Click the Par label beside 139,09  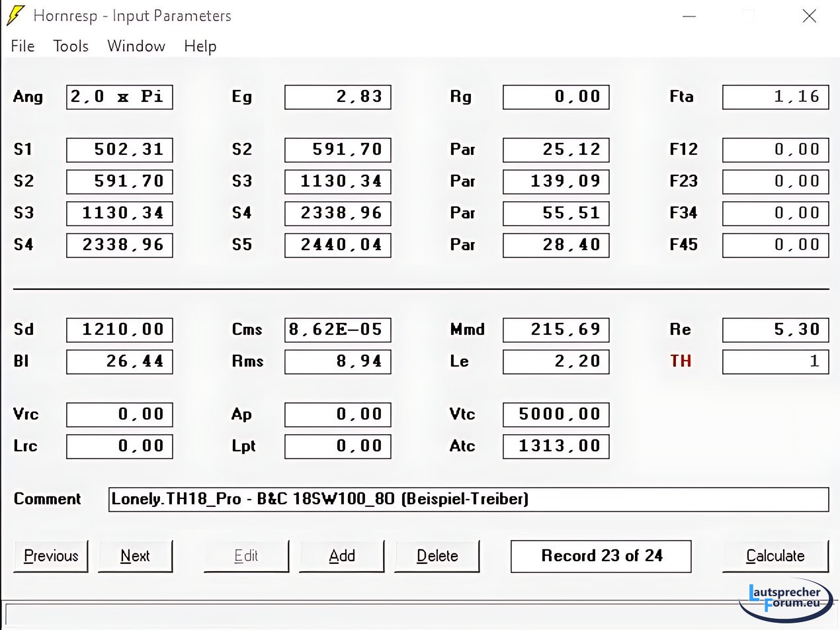(x=462, y=181)
